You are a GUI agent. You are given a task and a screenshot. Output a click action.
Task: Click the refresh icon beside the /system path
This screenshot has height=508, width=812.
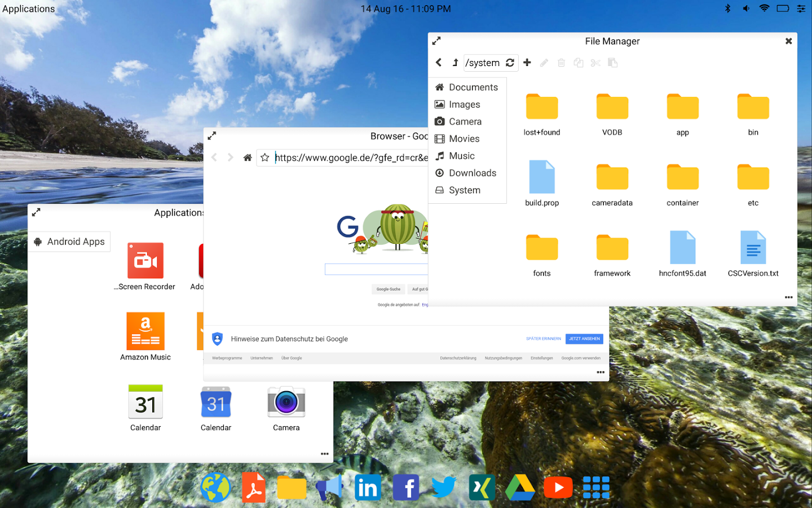click(510, 63)
